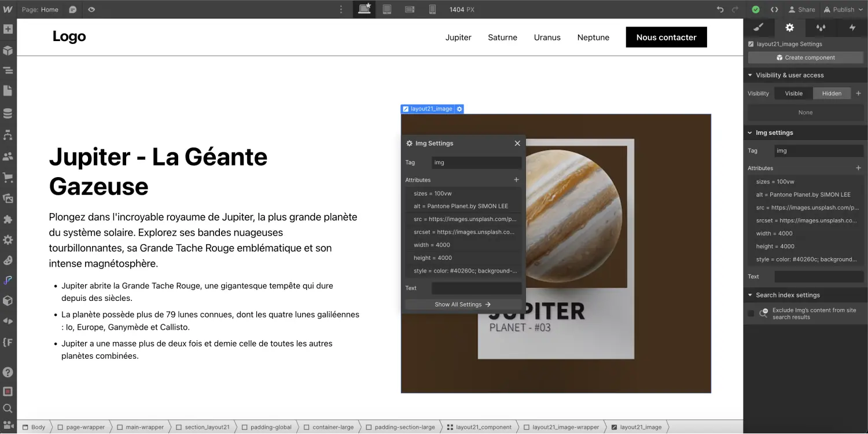The image size is (868, 434).
Task: Open the Pages panel
Action: click(8, 90)
